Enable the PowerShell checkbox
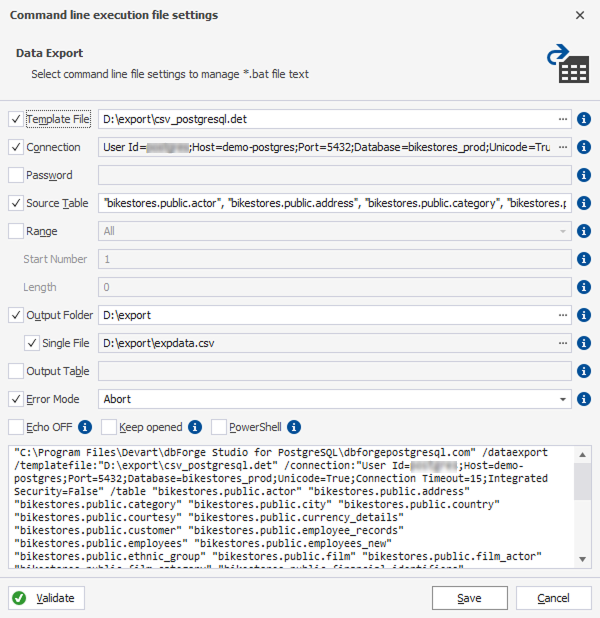 (x=219, y=427)
